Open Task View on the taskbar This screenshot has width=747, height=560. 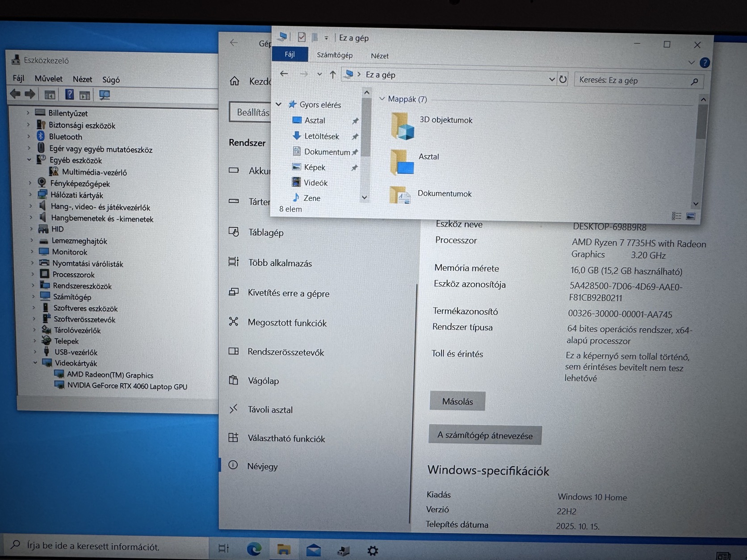(223, 548)
